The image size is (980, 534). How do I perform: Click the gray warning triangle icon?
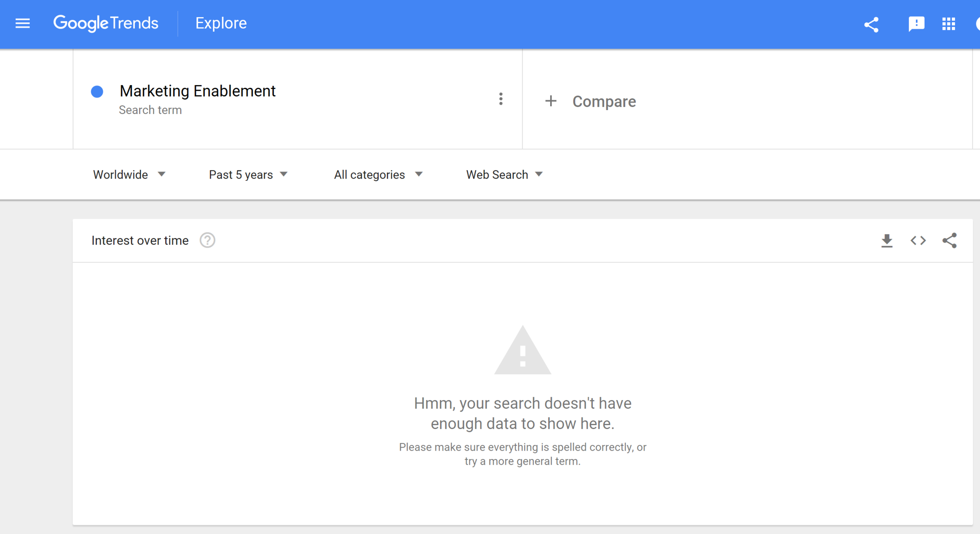(522, 351)
